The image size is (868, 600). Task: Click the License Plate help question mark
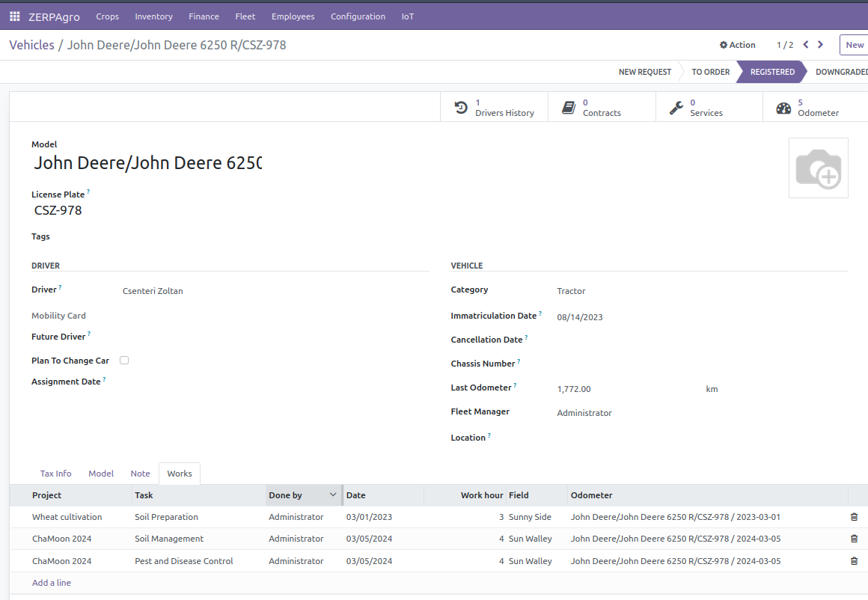[88, 192]
